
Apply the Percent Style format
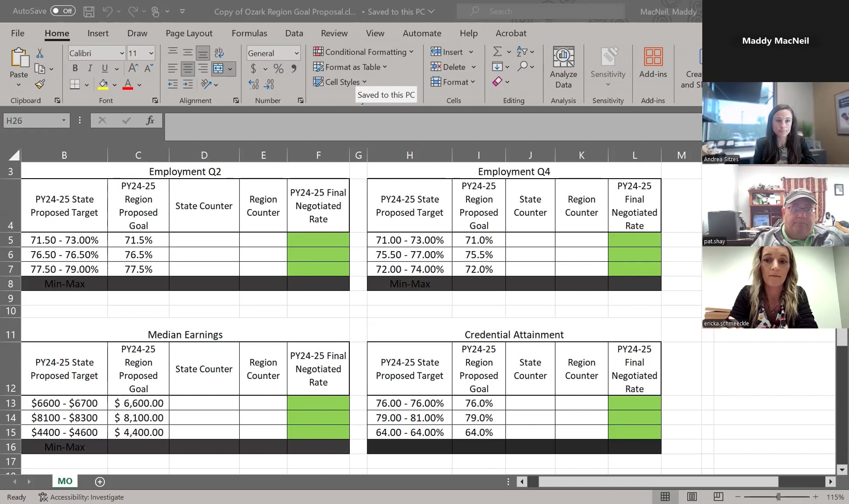click(278, 69)
